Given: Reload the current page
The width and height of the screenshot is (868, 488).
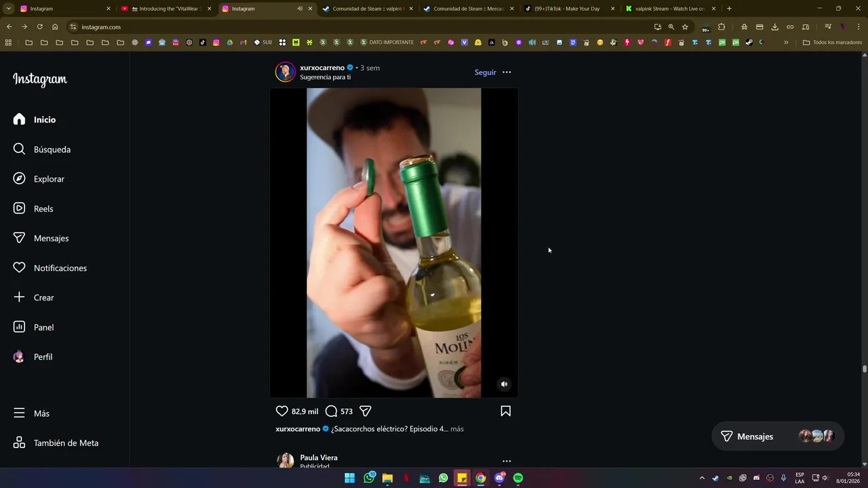Looking at the screenshot, I should 39,27.
